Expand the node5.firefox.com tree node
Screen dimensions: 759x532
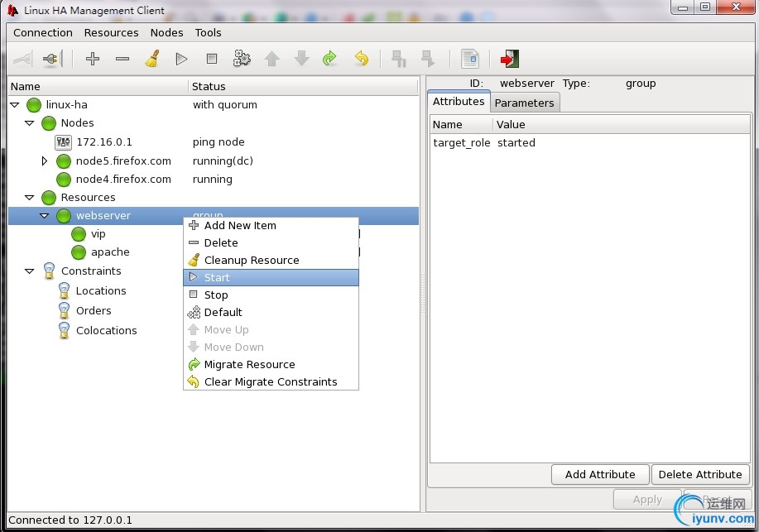coord(45,161)
